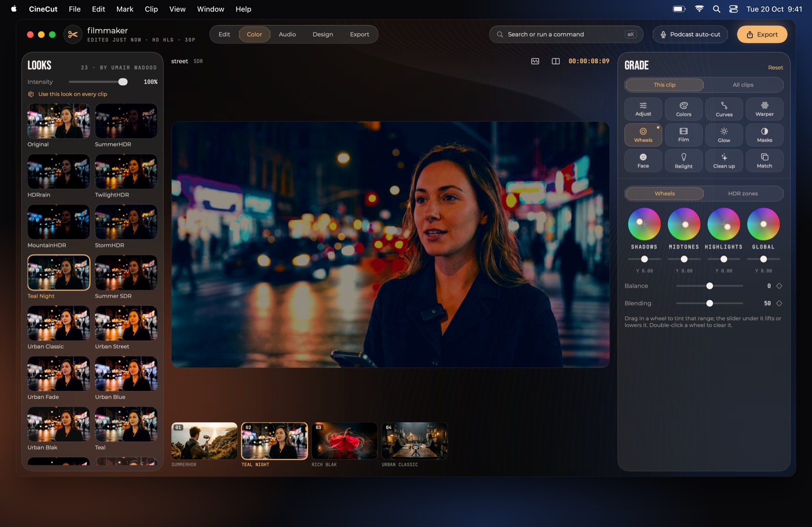Select the Film tool
The width and height of the screenshot is (812, 527).
(x=683, y=135)
